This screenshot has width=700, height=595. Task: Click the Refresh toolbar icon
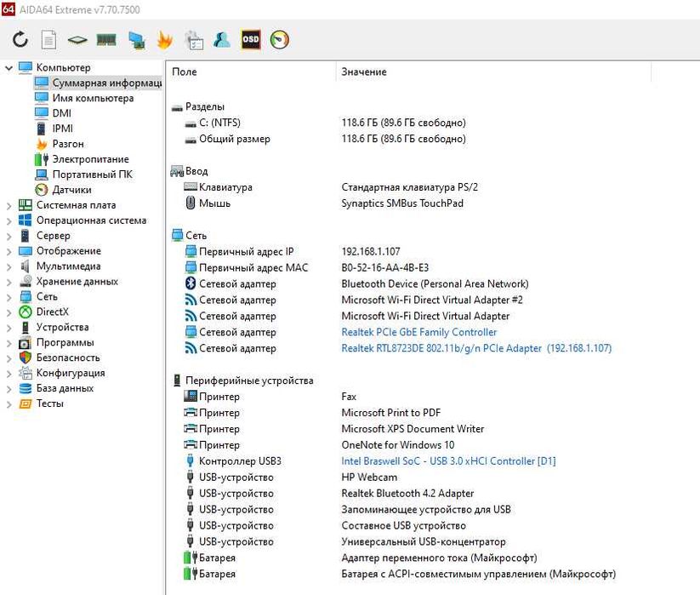point(20,40)
